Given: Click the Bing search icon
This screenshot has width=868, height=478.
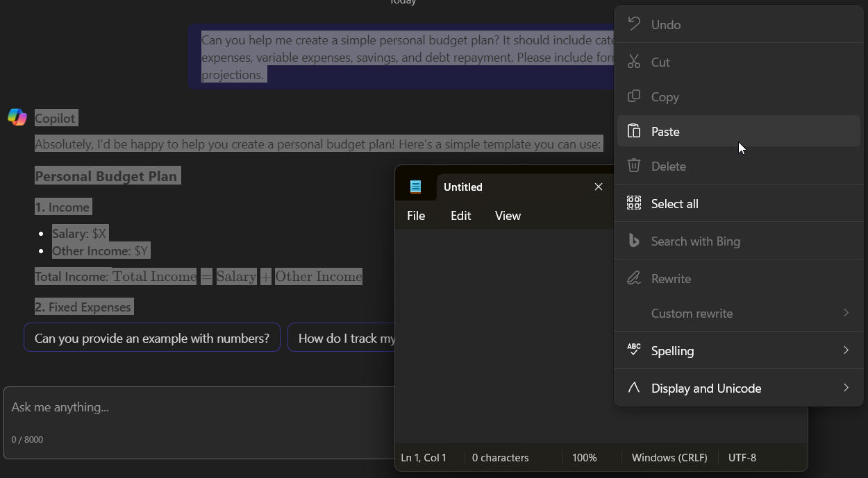Looking at the screenshot, I should tap(633, 241).
